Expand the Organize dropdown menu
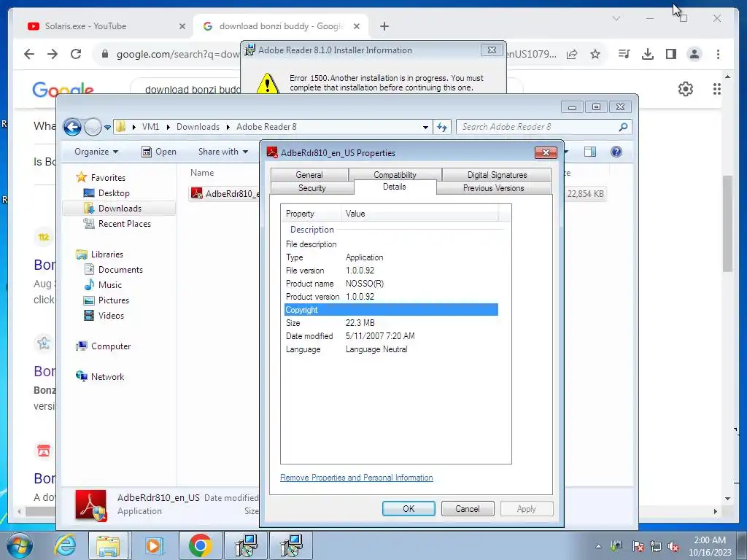The width and height of the screenshot is (747, 560). [x=96, y=152]
